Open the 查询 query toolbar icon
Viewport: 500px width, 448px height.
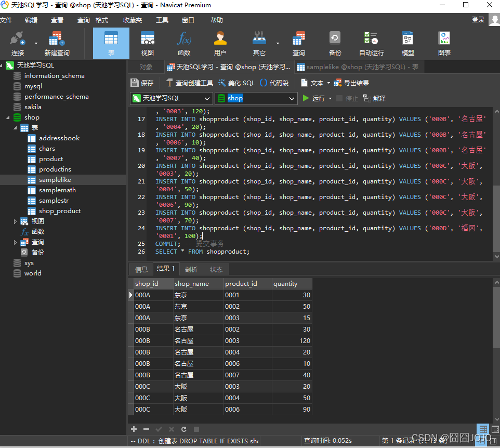click(x=299, y=43)
